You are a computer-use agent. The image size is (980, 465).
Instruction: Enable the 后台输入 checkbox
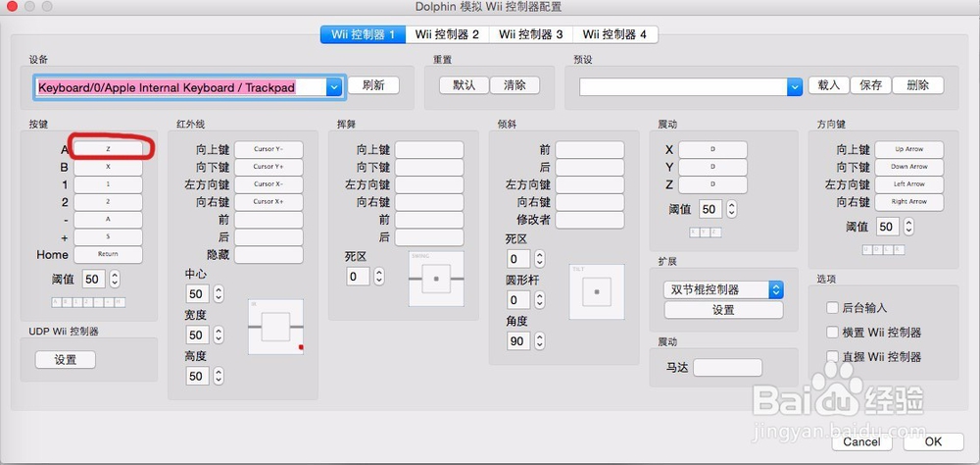pos(832,308)
